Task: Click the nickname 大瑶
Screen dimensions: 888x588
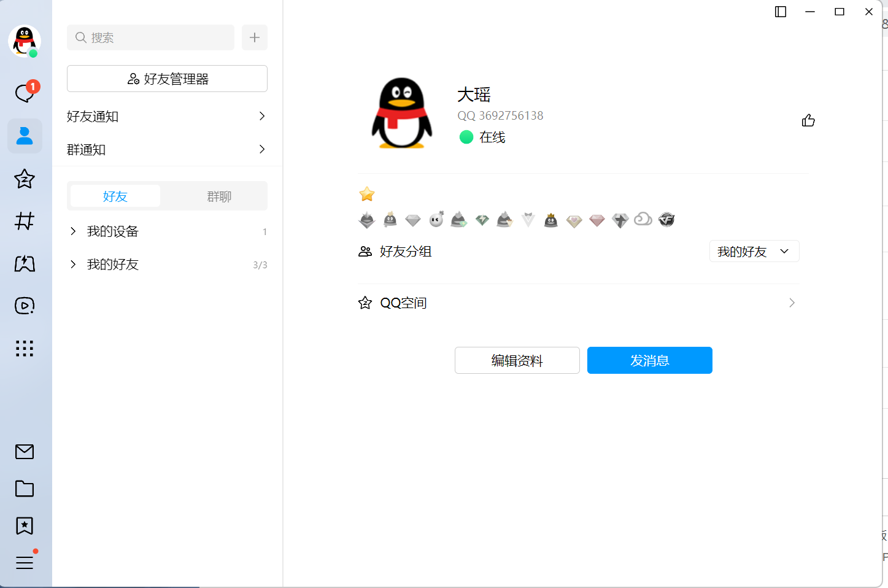Action: point(474,95)
